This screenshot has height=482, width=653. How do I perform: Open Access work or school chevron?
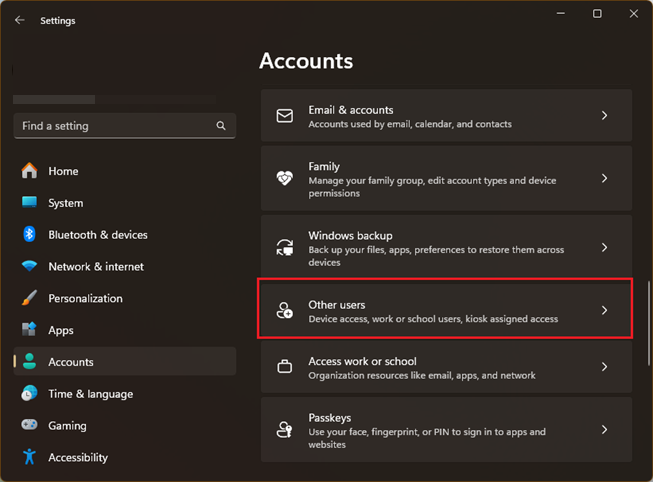(604, 367)
